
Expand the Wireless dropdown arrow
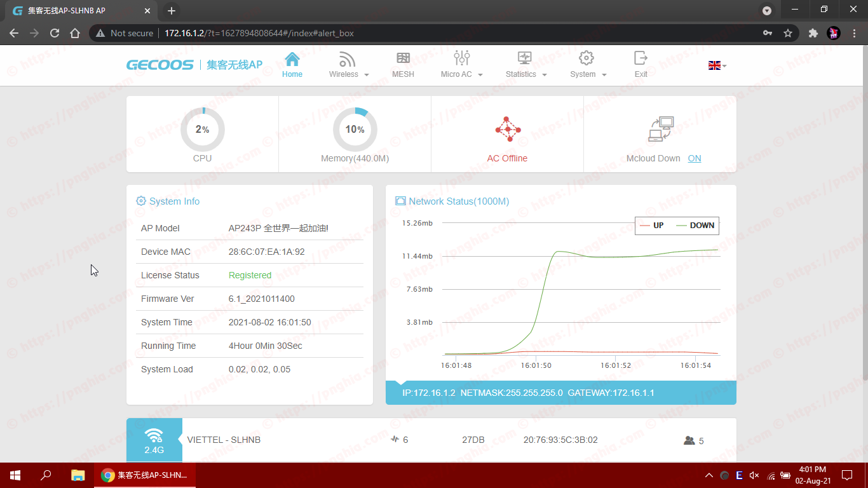(366, 75)
